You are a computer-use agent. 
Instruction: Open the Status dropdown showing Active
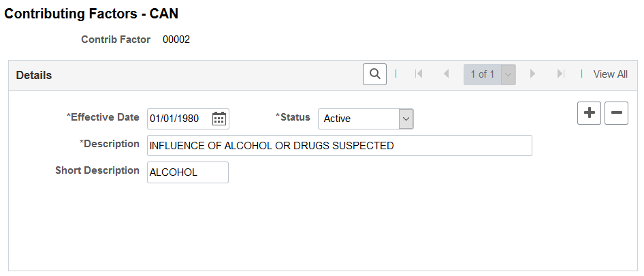point(366,119)
